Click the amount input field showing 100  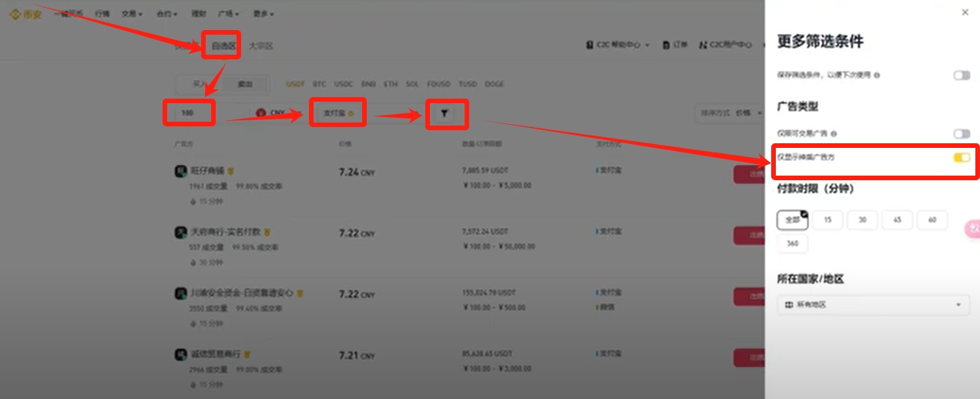coord(189,113)
